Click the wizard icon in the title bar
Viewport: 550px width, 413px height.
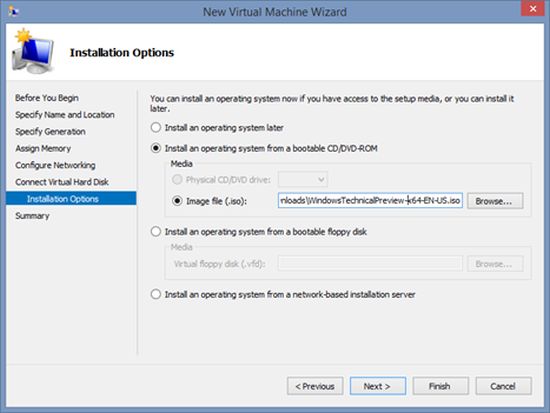[x=13, y=11]
